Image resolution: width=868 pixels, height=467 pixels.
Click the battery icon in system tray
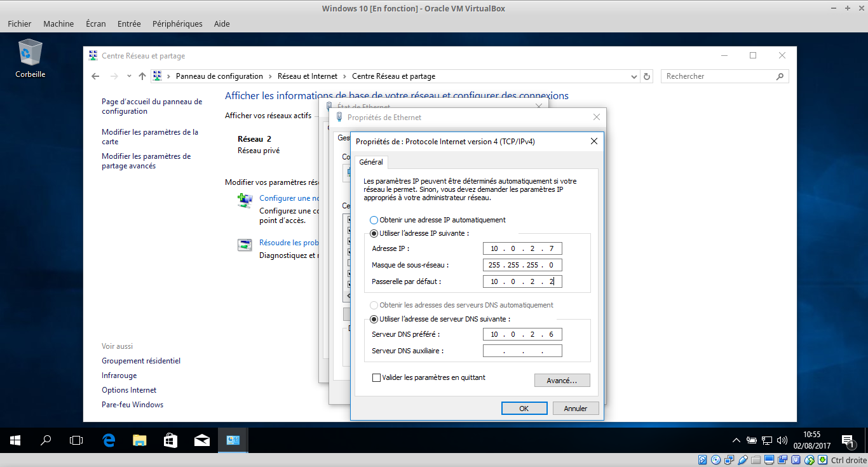pyautogui.click(x=751, y=440)
